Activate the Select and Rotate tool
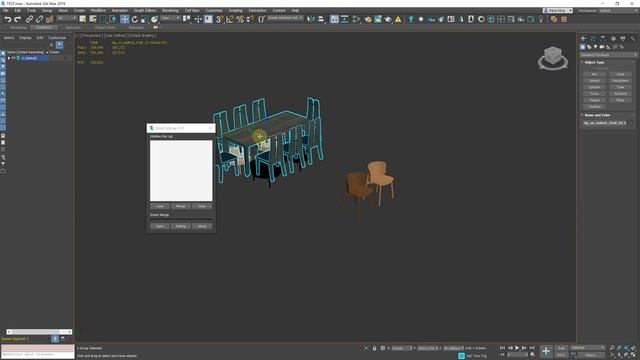 tap(134, 19)
